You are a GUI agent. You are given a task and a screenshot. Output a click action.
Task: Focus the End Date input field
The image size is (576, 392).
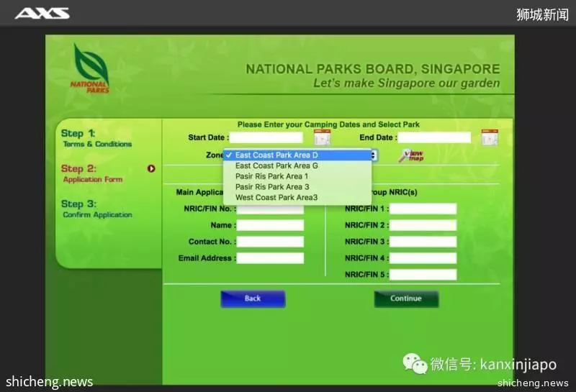tap(434, 137)
